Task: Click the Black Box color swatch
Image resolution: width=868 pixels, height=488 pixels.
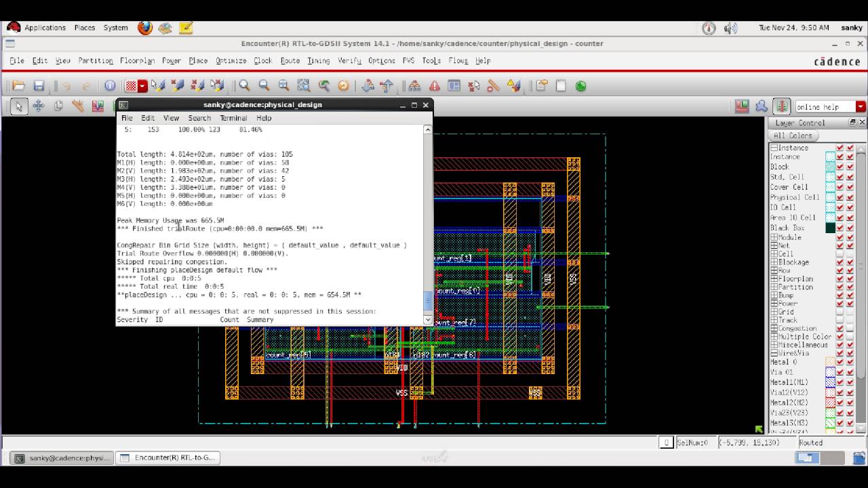Action: click(x=830, y=228)
